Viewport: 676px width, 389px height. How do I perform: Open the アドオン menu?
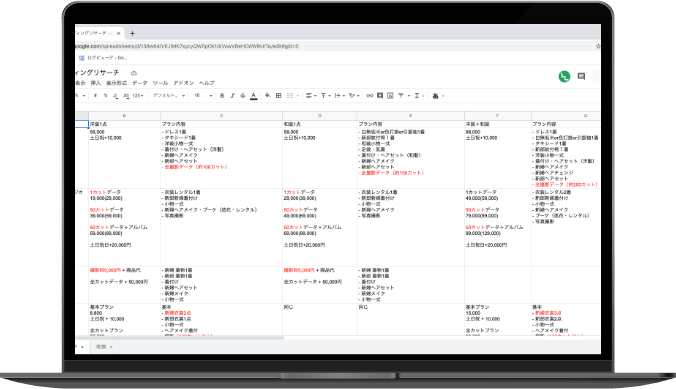point(184,83)
